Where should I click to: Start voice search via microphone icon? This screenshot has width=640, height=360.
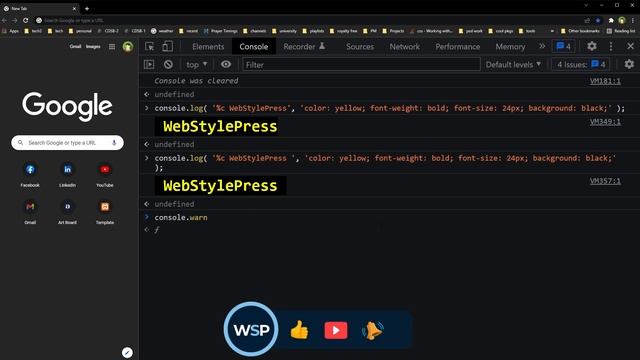[114, 143]
